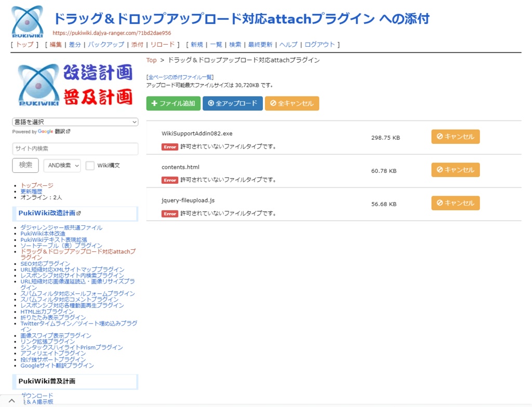
Task: Click the Google logo in the translate widget
Action: [x=46, y=131]
